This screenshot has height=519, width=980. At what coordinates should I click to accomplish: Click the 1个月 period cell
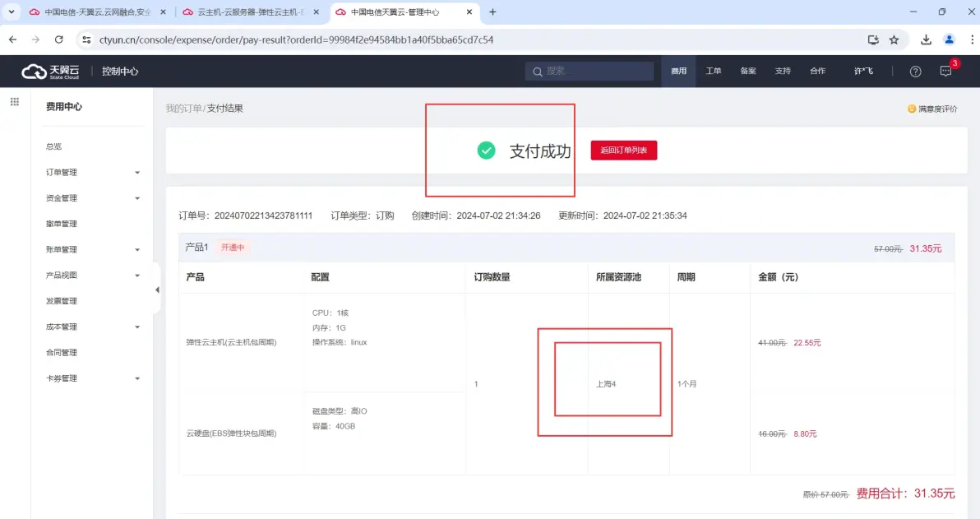686,384
